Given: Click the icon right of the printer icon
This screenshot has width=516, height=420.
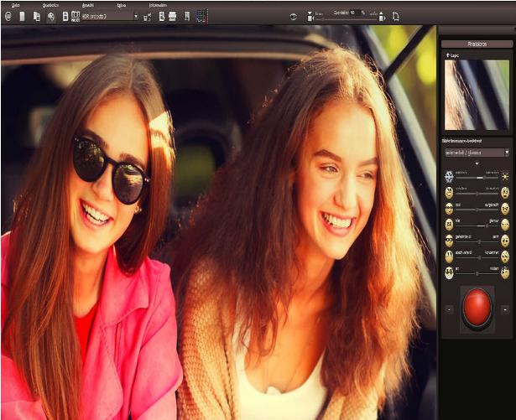Looking at the screenshot, I should (x=187, y=16).
